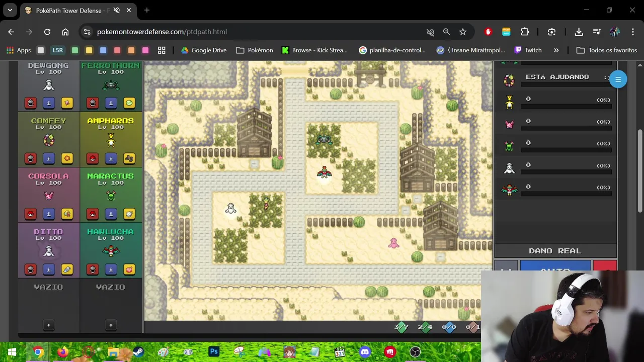This screenshot has height=362, width=644.
Task: Click Ferrothorn's pokeball button
Action: (x=93, y=103)
